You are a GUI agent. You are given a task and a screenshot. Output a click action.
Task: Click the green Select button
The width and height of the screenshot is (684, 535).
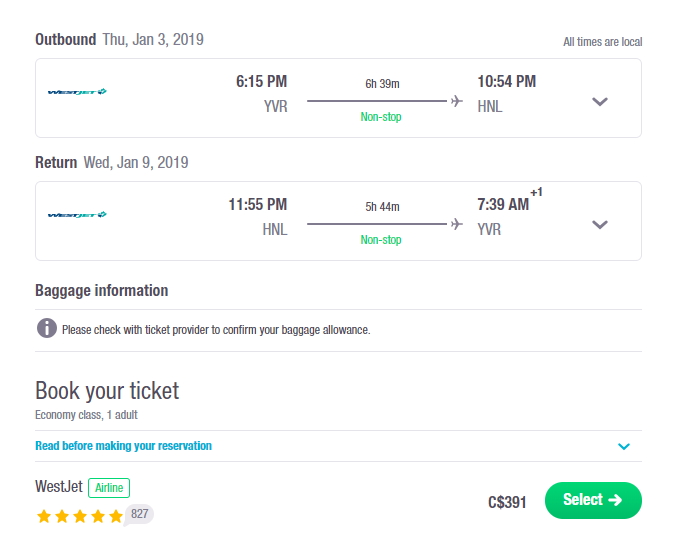click(x=593, y=500)
